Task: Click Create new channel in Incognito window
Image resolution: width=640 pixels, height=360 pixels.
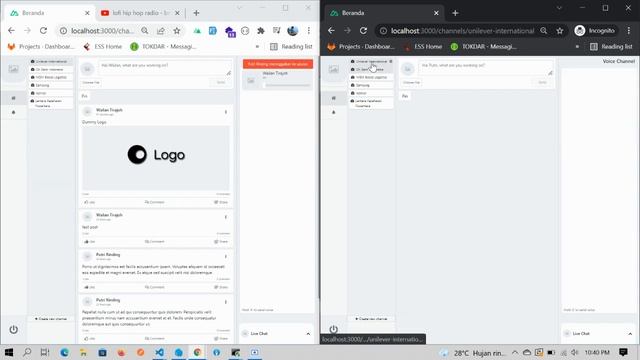Action: pyautogui.click(x=371, y=319)
